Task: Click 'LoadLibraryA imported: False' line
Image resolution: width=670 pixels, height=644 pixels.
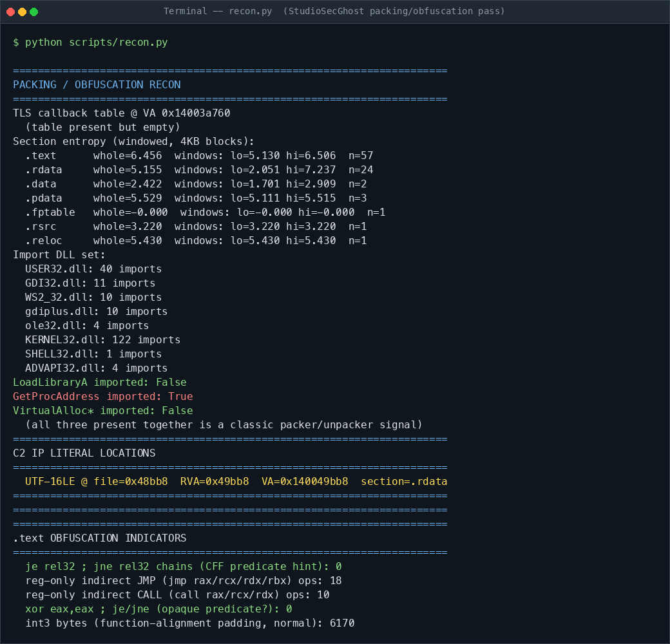Action: tap(100, 383)
